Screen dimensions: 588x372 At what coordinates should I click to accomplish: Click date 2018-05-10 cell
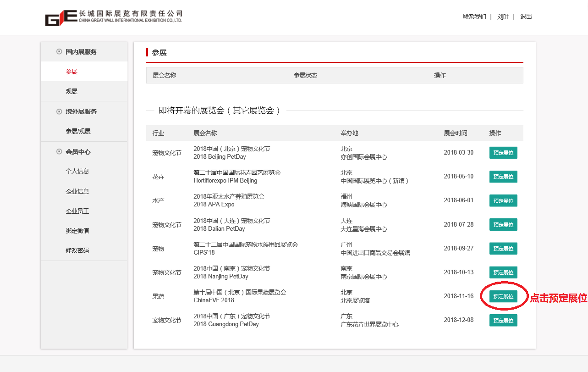pos(459,177)
